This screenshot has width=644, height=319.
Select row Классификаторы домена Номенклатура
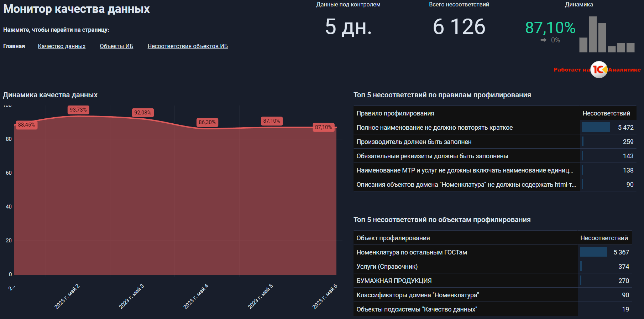(493, 295)
